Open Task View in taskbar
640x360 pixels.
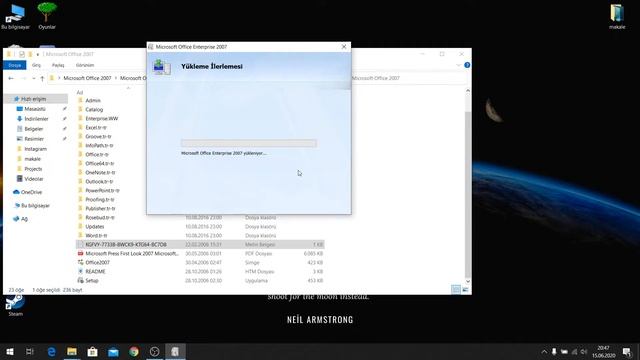coord(30,351)
